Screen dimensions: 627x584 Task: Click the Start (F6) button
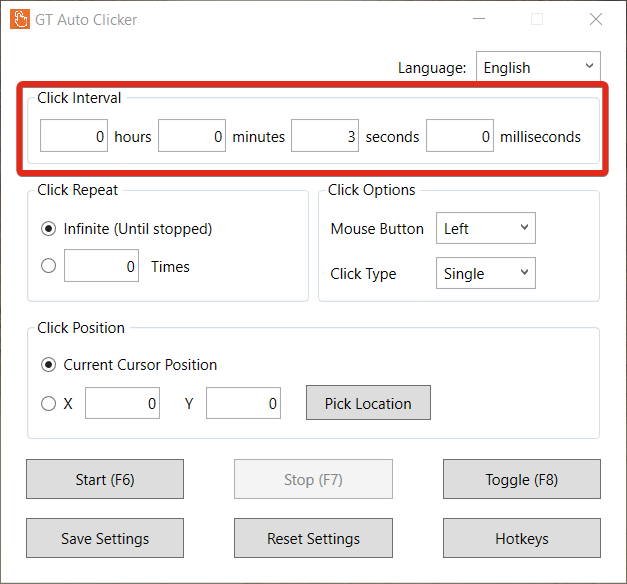105,479
